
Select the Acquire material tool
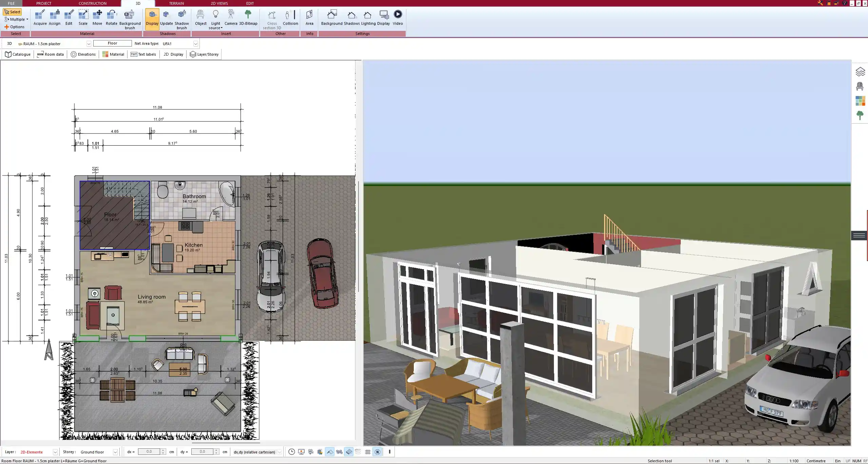point(40,17)
